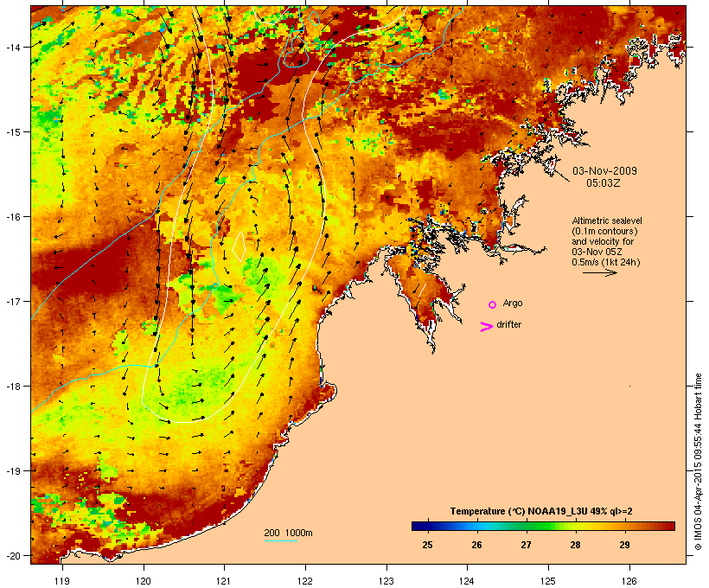Click the '05:03Z' time label

tap(604, 183)
